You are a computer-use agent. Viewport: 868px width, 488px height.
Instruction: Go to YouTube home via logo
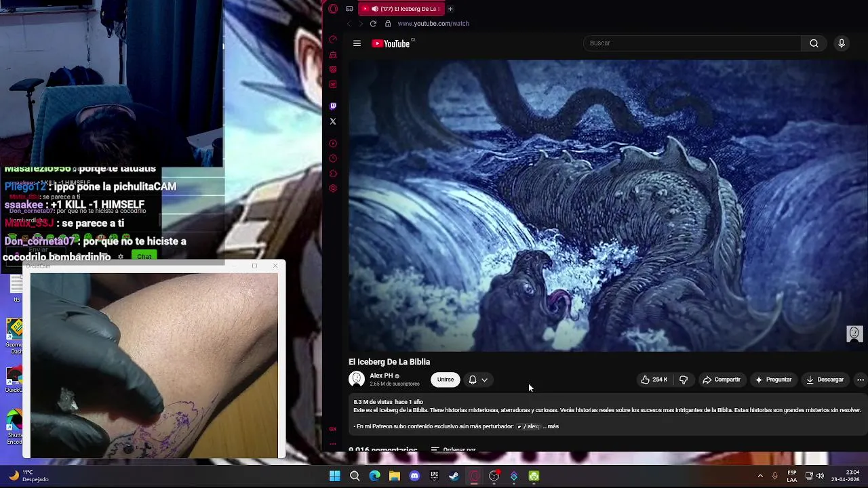click(x=391, y=43)
